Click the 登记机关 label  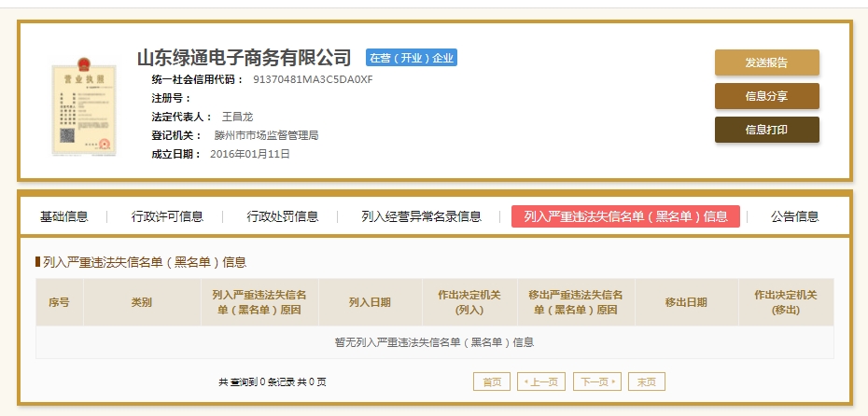[178, 135]
